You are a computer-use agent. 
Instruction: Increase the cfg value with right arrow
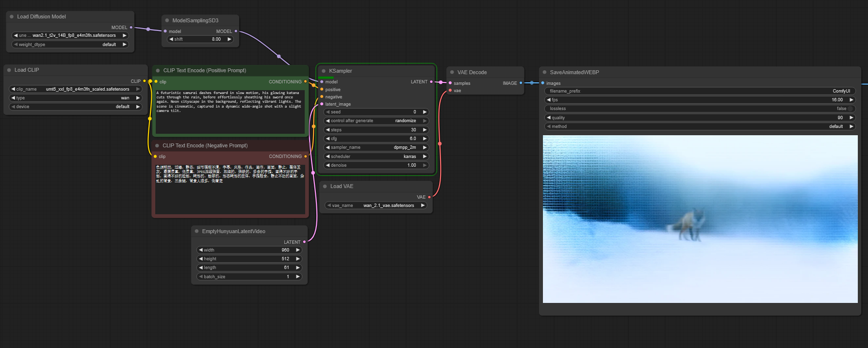coord(425,139)
